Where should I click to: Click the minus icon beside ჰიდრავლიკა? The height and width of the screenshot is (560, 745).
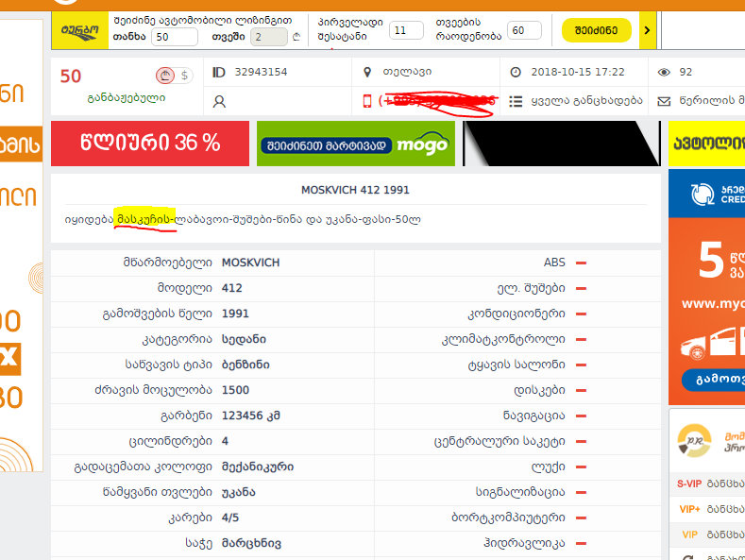tap(581, 543)
